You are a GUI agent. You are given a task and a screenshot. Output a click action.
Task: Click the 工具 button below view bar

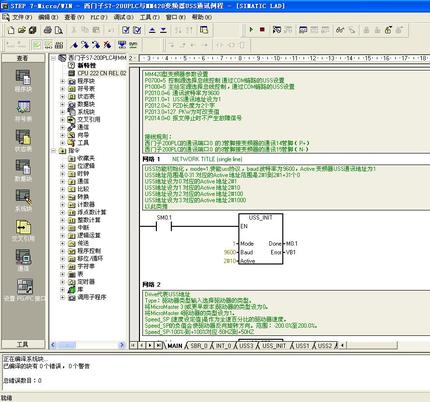pyautogui.click(x=23, y=344)
